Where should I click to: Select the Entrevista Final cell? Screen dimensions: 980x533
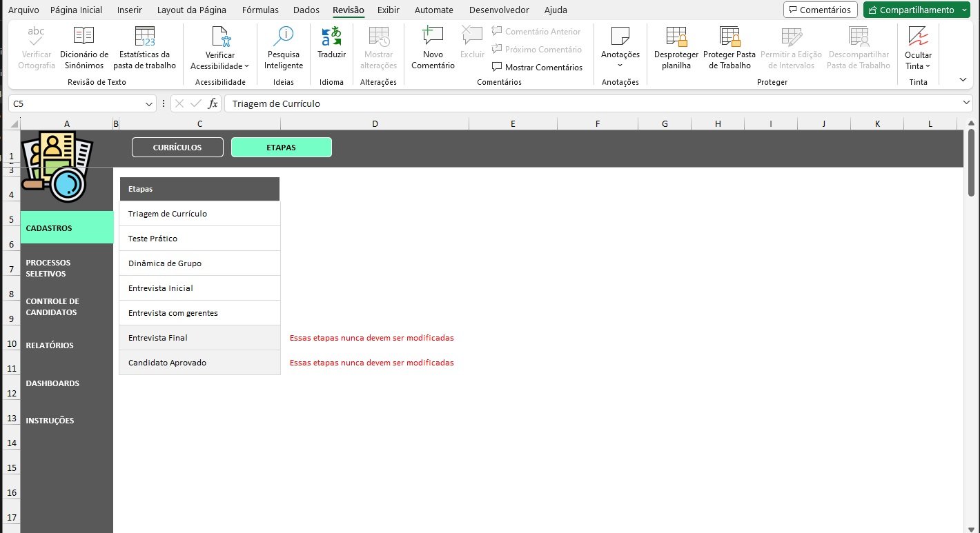pos(199,338)
